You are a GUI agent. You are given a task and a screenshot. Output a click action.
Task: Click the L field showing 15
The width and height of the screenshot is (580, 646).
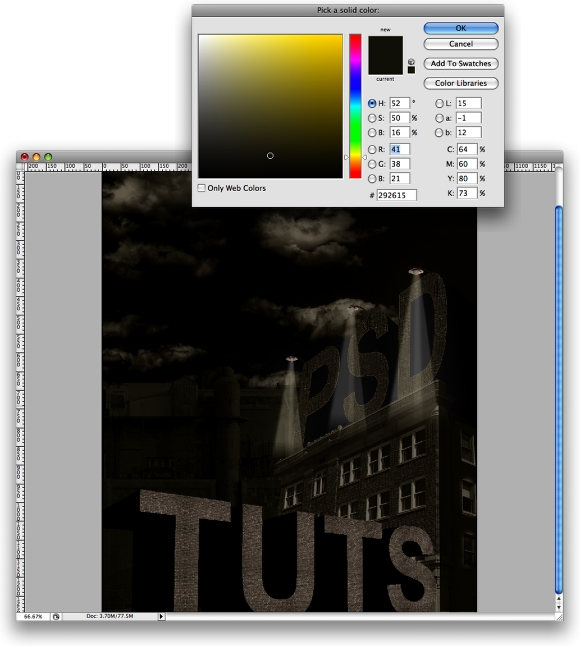(468, 103)
